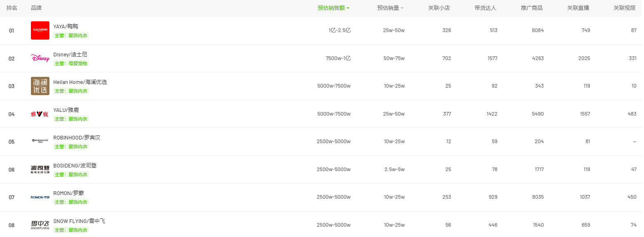Click the 1577 influencers value
Image resolution: width=644 pixels, height=237 pixels.
pos(492,58)
